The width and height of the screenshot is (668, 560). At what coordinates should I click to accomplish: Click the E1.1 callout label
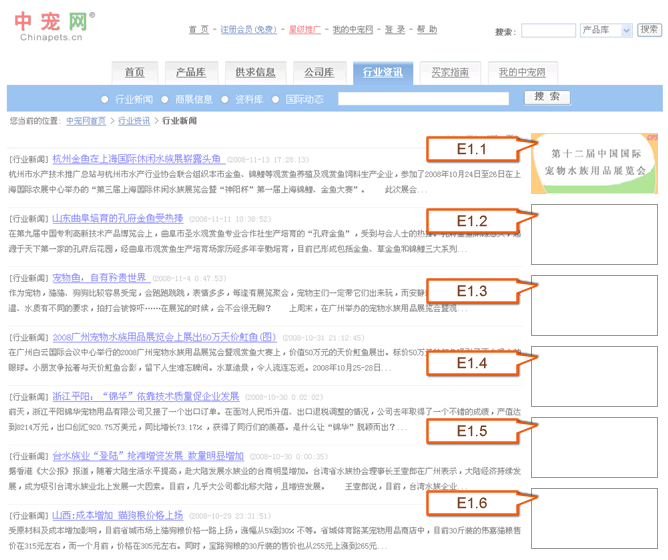click(471, 149)
